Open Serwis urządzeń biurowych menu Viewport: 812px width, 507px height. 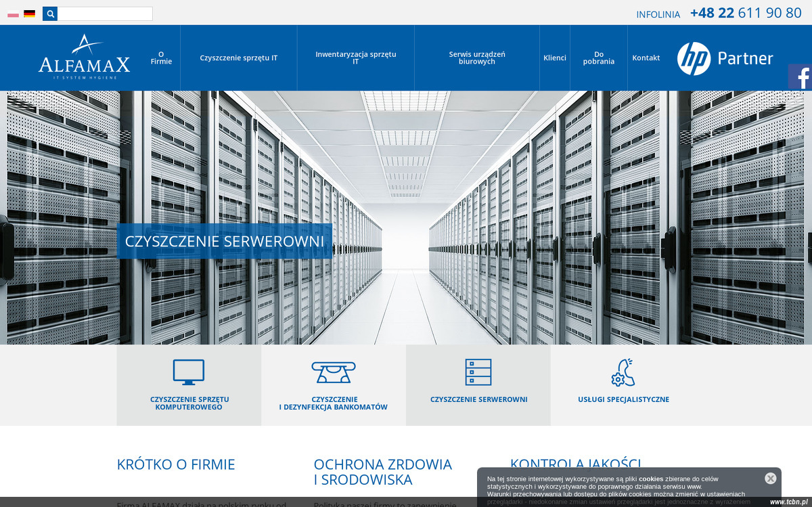point(477,58)
